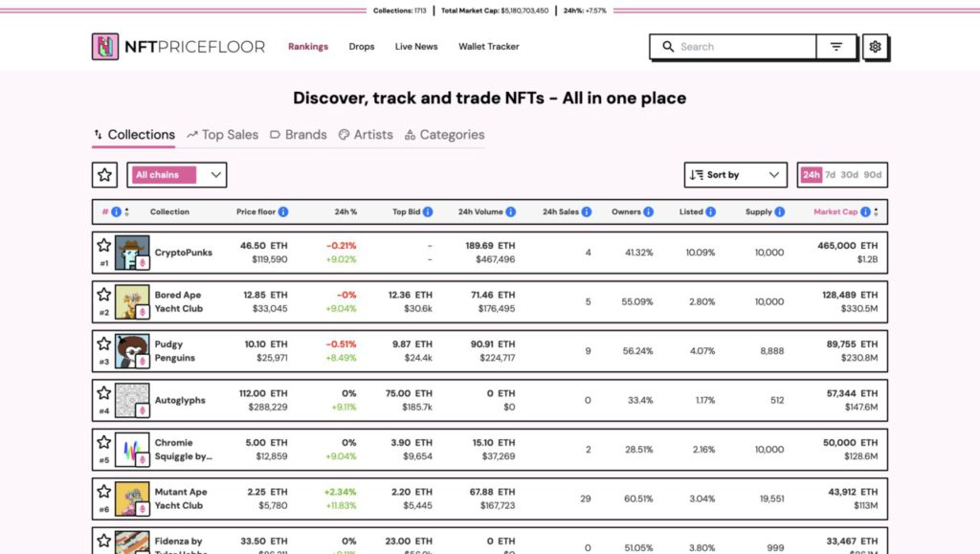Favorite the Pudgy Penguins star
The image size is (980, 554).
tap(103, 344)
